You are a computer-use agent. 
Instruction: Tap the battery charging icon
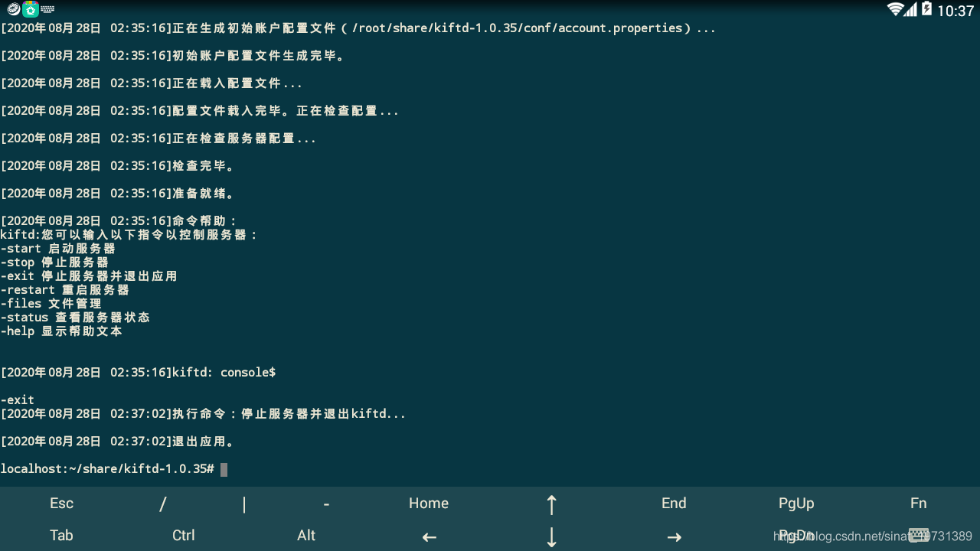click(x=926, y=9)
